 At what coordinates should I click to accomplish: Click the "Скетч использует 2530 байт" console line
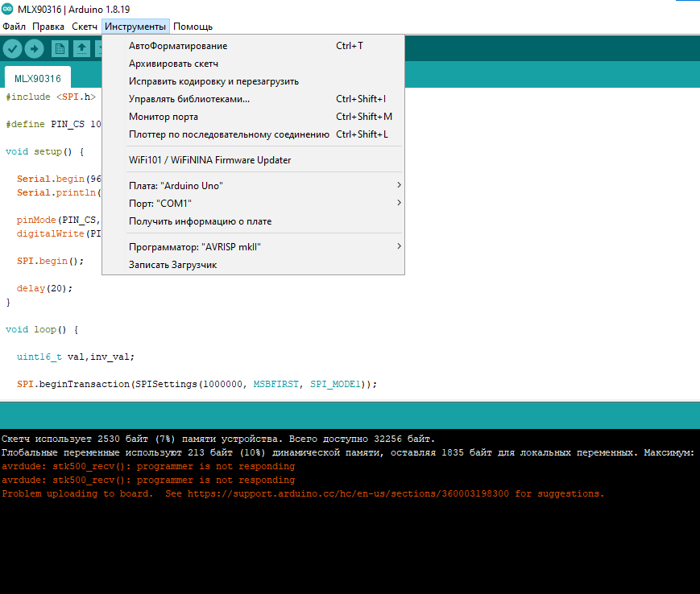tap(217, 439)
